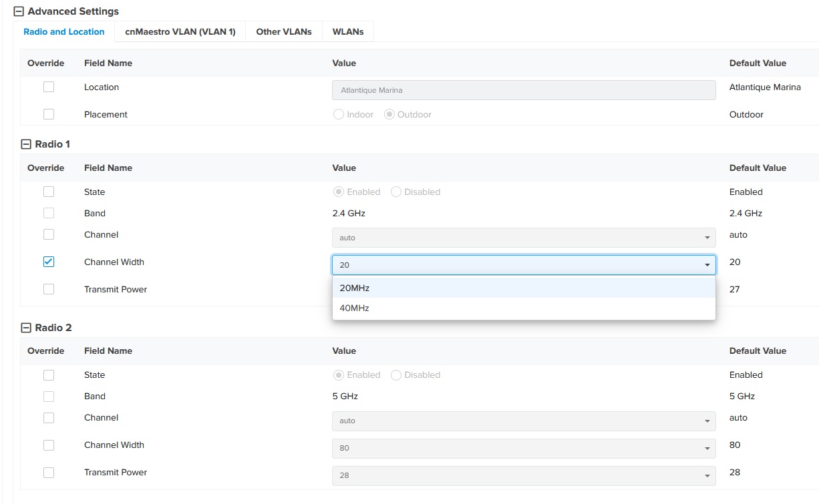Pick the 20MHz option in the dropdown
Screen dimensions: 819x504
click(x=355, y=288)
